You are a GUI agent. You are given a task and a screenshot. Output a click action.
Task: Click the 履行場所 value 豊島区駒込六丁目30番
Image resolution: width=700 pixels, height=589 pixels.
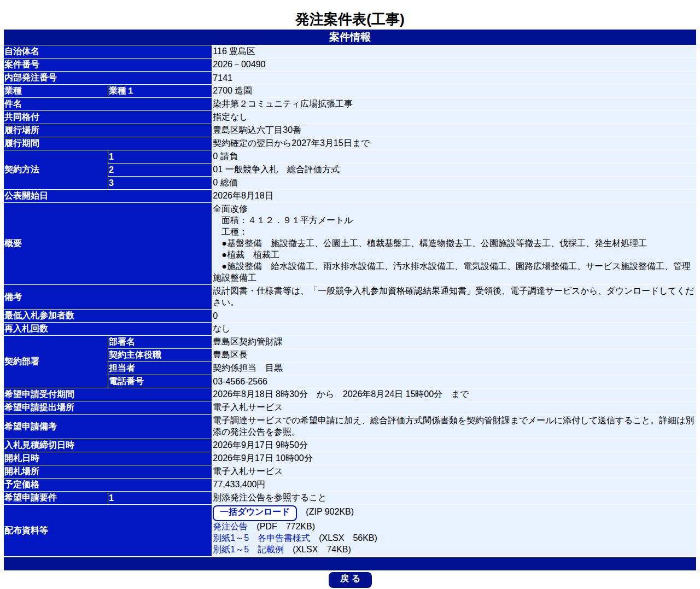point(257,130)
